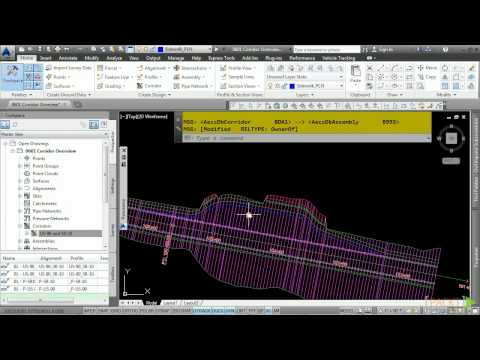Click the Name column header in list

[x=9, y=258]
